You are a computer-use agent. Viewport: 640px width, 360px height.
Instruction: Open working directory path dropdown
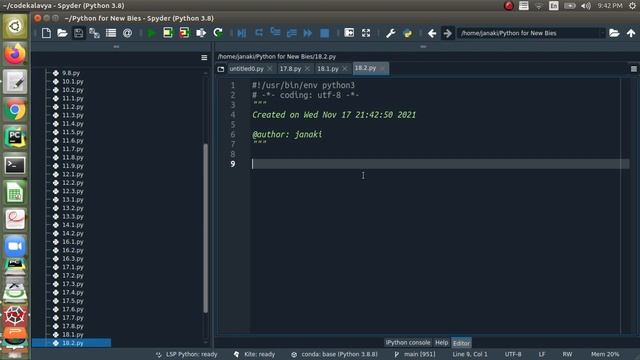(602, 33)
